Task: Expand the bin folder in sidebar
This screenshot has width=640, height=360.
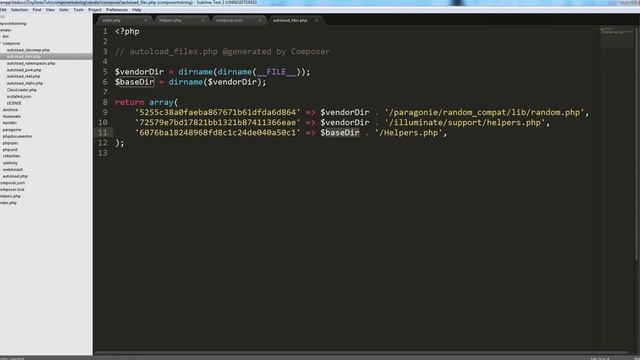Action: point(6,36)
